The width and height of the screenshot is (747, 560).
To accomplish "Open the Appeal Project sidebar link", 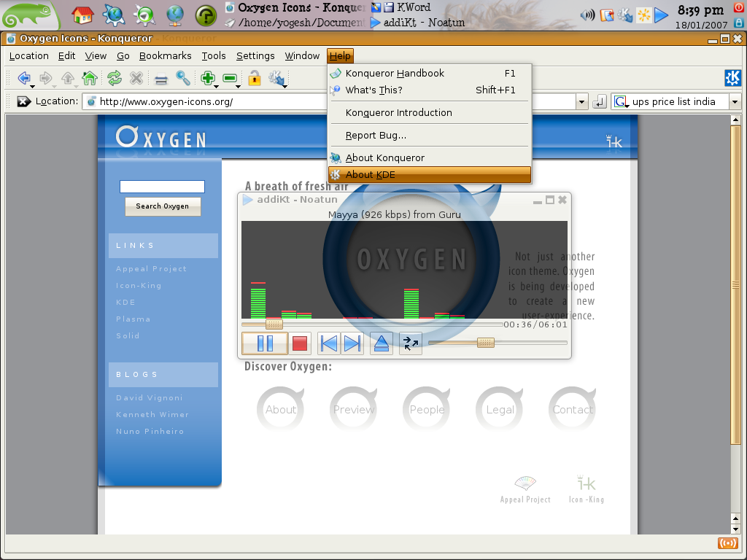I will [x=151, y=268].
